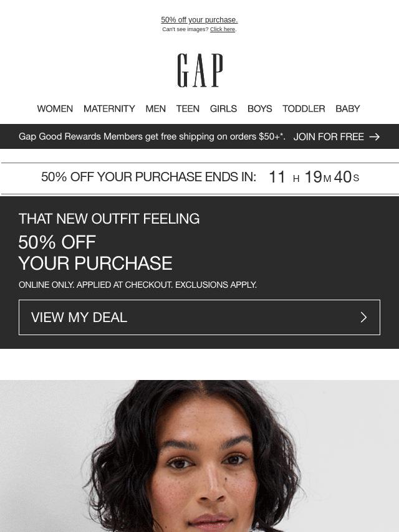Viewport: 399px width, 532px height.
Task: Click the chevron in View My Deal button
Action: click(x=363, y=318)
